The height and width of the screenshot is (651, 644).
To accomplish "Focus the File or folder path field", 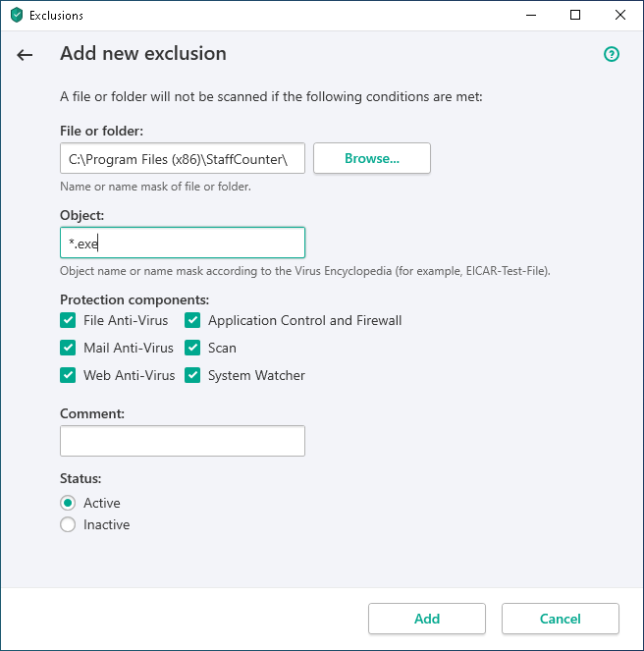I will tap(183, 158).
